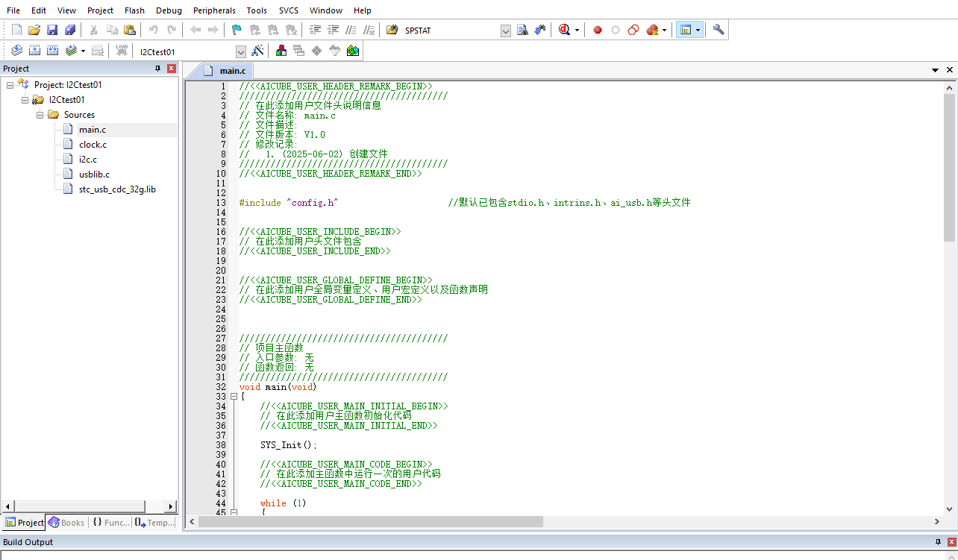Open the window layout dropdown arrow
Image resolution: width=958 pixels, height=560 pixels.
[698, 30]
